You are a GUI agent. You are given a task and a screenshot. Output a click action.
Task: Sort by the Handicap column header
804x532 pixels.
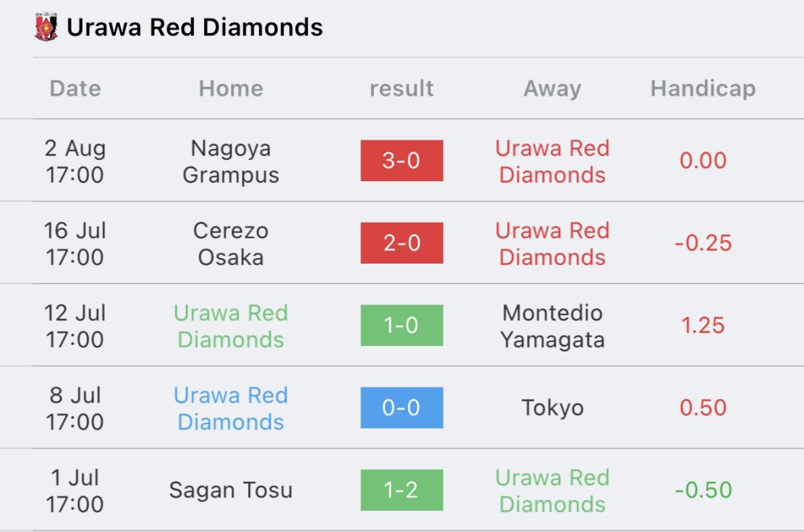(703, 88)
